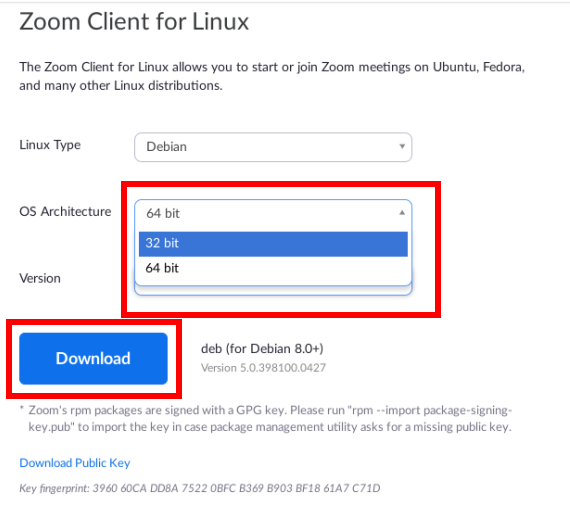Choose 64 bit from the open list
Viewport: 570px width, 520px height.
273,268
